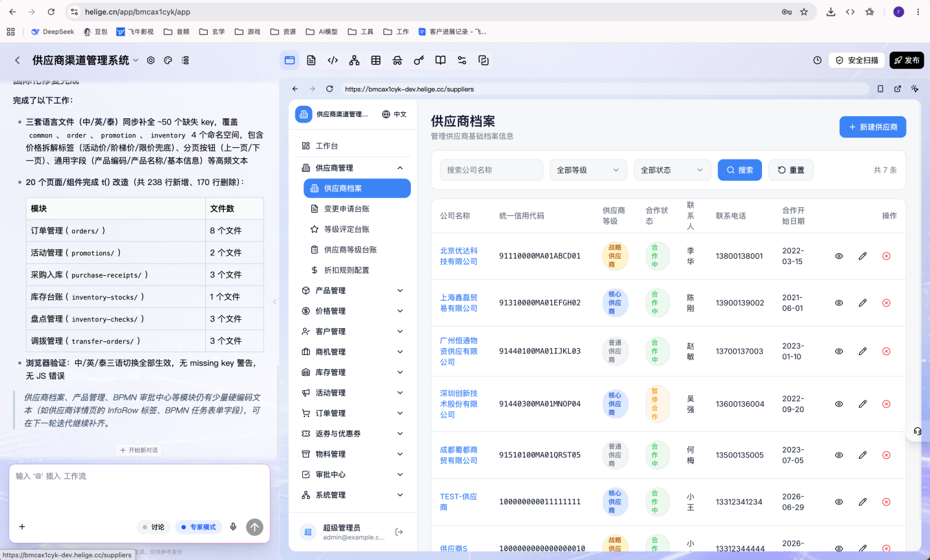The height and width of the screenshot is (560, 930).
Task: Click the 安全扫描 button
Action: (857, 61)
